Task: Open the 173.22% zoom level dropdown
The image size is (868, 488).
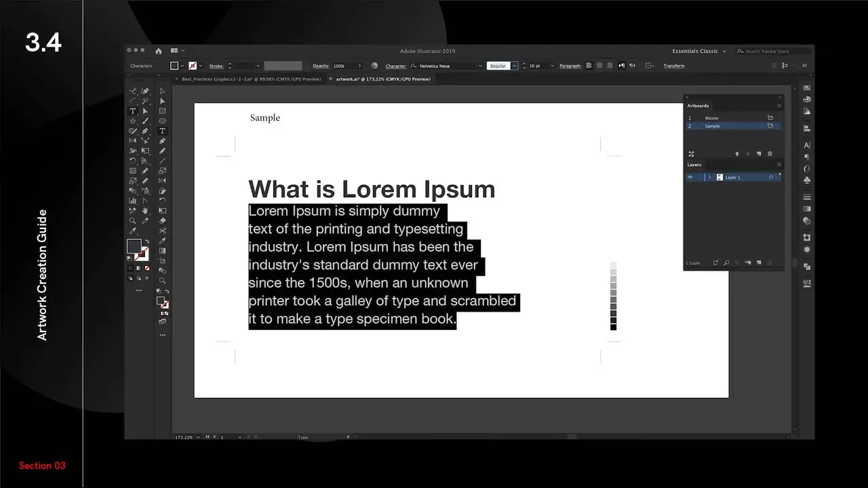Action: [x=198, y=437]
